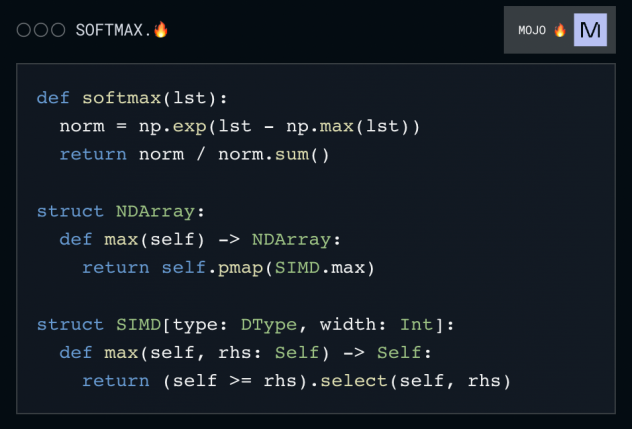632x429 pixels.
Task: Click the lst parameter in softmax definition
Action: pyautogui.click(x=191, y=98)
